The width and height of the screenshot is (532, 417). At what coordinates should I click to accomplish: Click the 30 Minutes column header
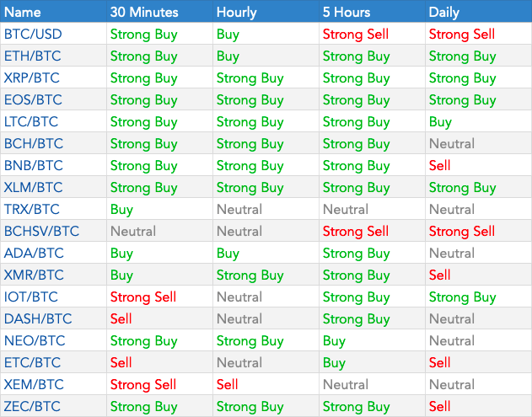click(144, 12)
